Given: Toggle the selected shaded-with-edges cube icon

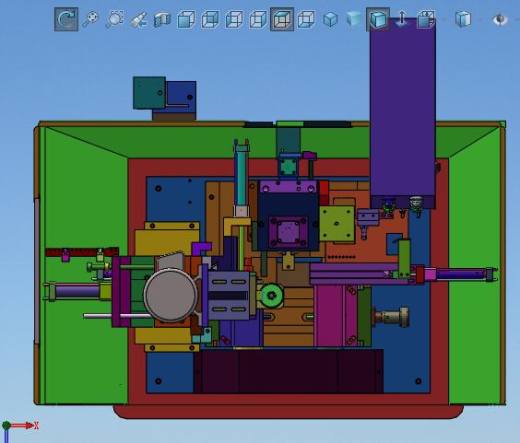Looking at the screenshot, I should pyautogui.click(x=378, y=19).
